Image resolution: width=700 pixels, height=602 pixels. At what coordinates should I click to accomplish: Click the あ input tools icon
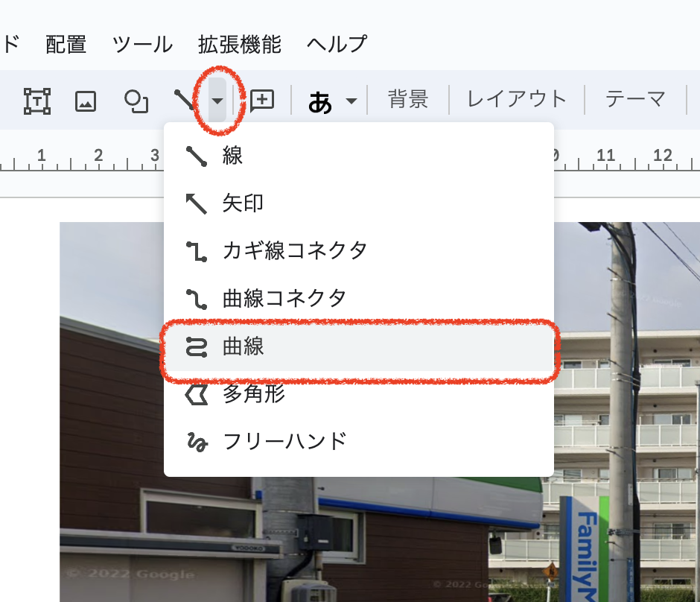coord(320,101)
